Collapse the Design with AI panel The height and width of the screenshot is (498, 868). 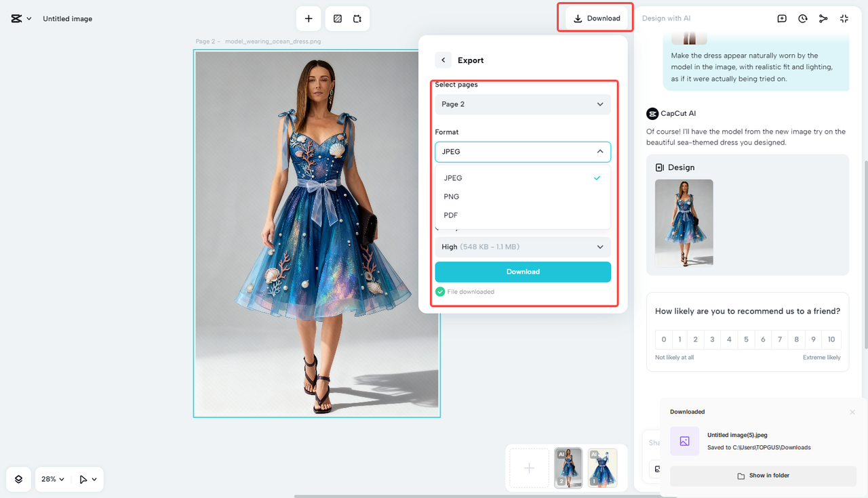click(x=844, y=18)
